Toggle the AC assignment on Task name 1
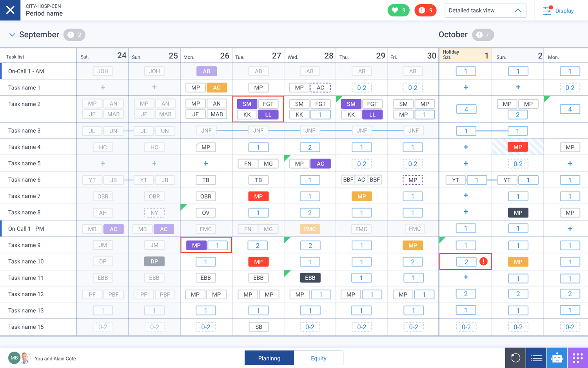 [x=217, y=87]
